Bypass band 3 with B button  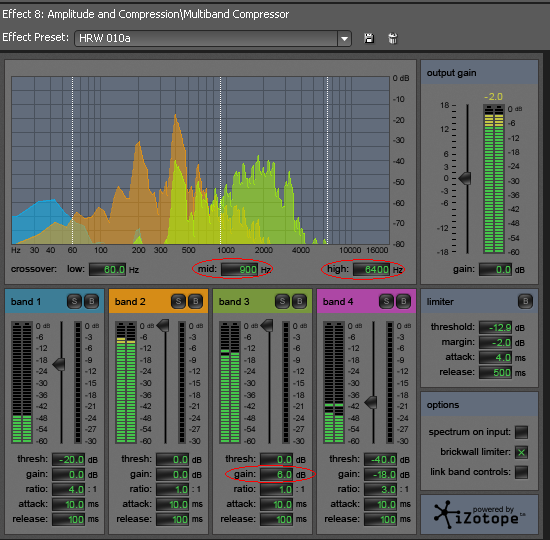click(x=300, y=301)
